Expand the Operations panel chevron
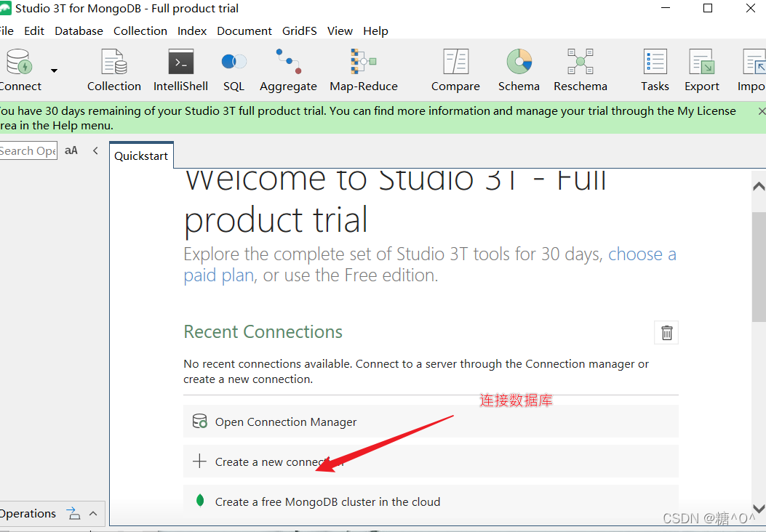The image size is (766, 532). click(93, 513)
